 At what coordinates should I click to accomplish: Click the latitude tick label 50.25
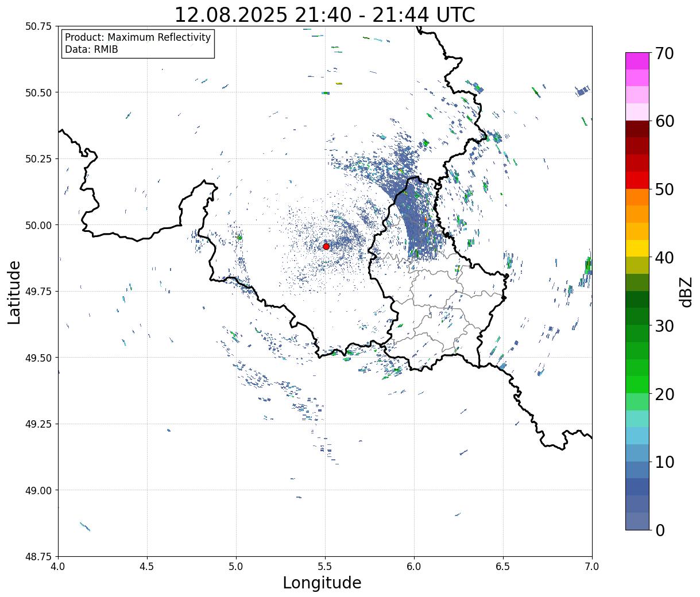coord(38,159)
